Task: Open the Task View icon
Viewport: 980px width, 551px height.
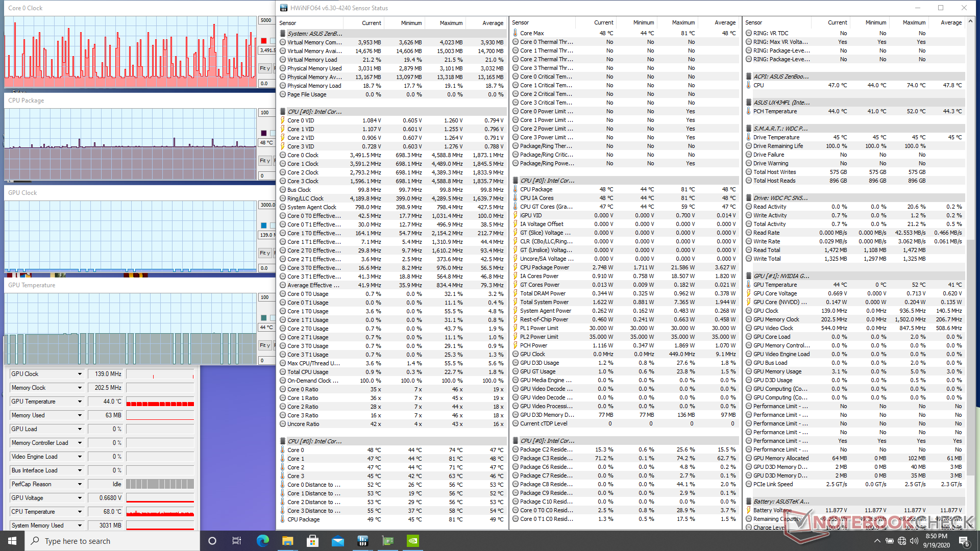Action: [236, 541]
